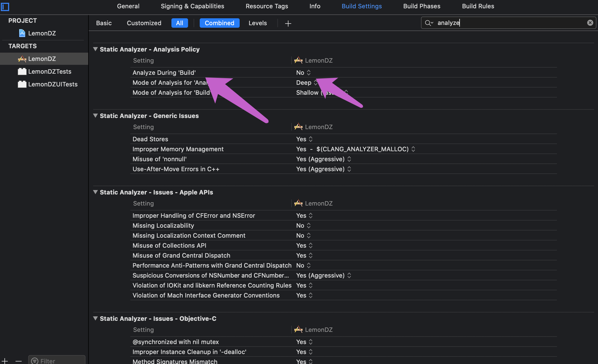Screen dimensions: 598x364
Task: Switch to Resource Tags tab
Action: click(267, 6)
